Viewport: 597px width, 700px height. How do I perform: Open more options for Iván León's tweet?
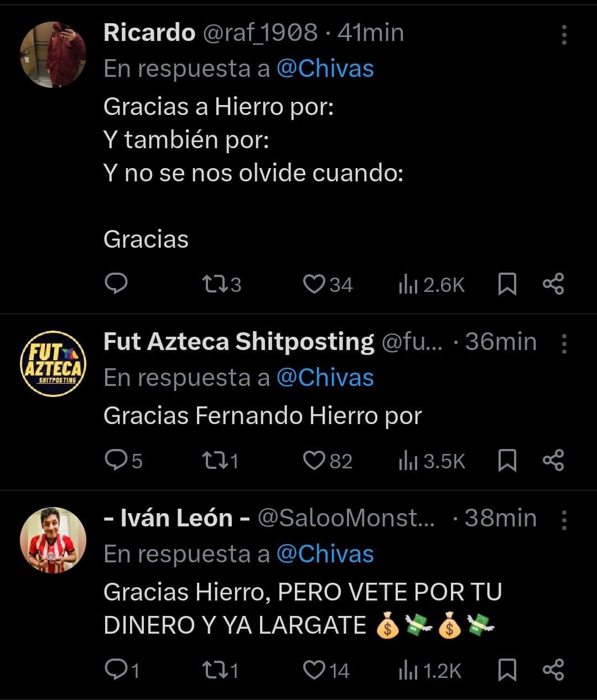(x=564, y=520)
